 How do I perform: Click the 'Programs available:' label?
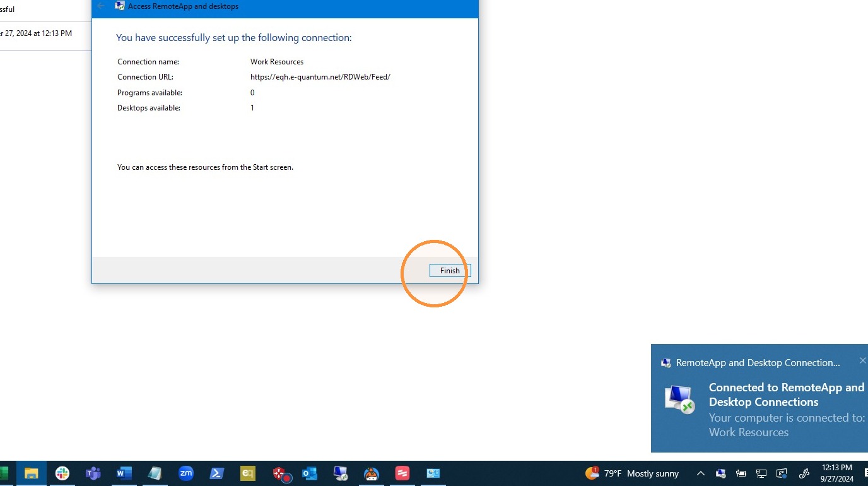pyautogui.click(x=150, y=93)
